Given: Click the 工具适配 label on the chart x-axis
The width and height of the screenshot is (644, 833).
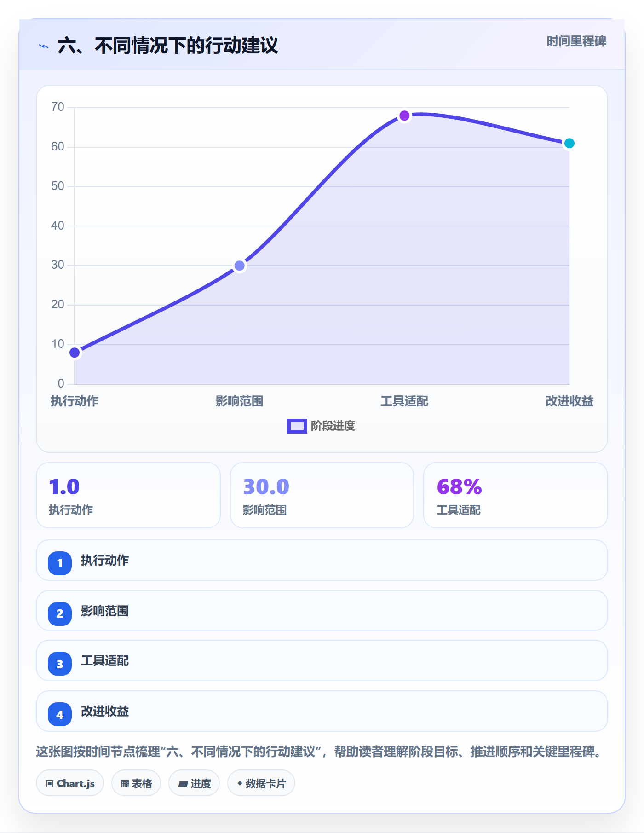Looking at the screenshot, I should (x=404, y=401).
